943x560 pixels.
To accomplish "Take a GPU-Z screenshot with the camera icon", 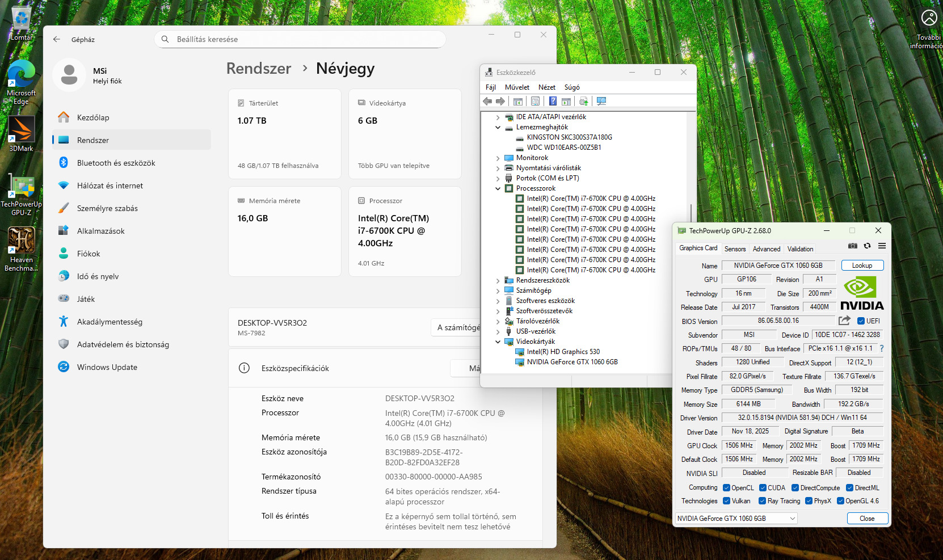I will click(x=853, y=246).
